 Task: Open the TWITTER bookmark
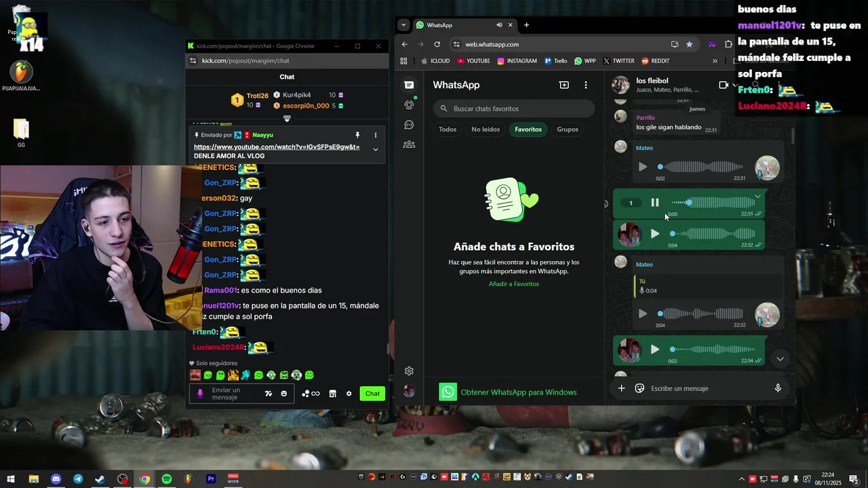[618, 61]
